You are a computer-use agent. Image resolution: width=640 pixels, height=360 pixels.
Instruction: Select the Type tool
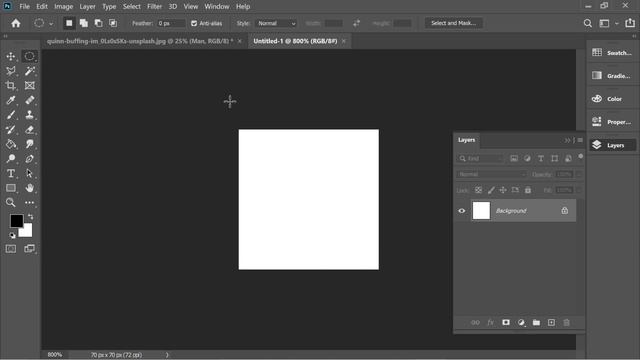point(11,173)
